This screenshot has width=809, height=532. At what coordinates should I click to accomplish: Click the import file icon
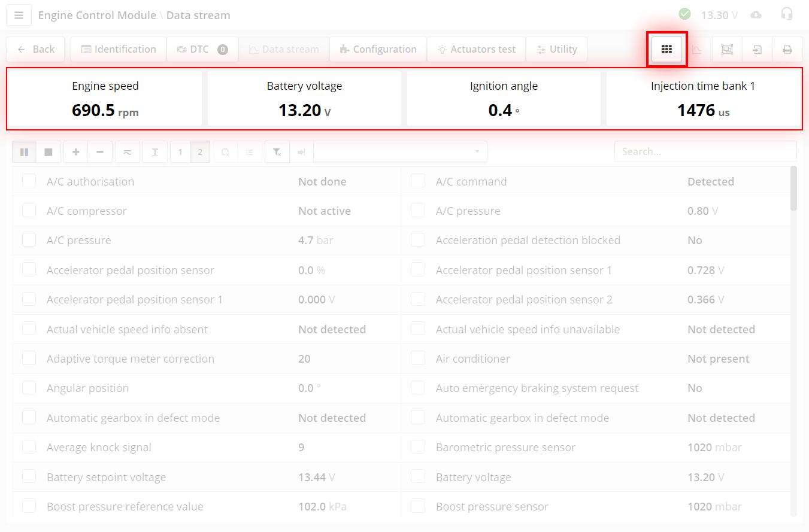click(757, 50)
